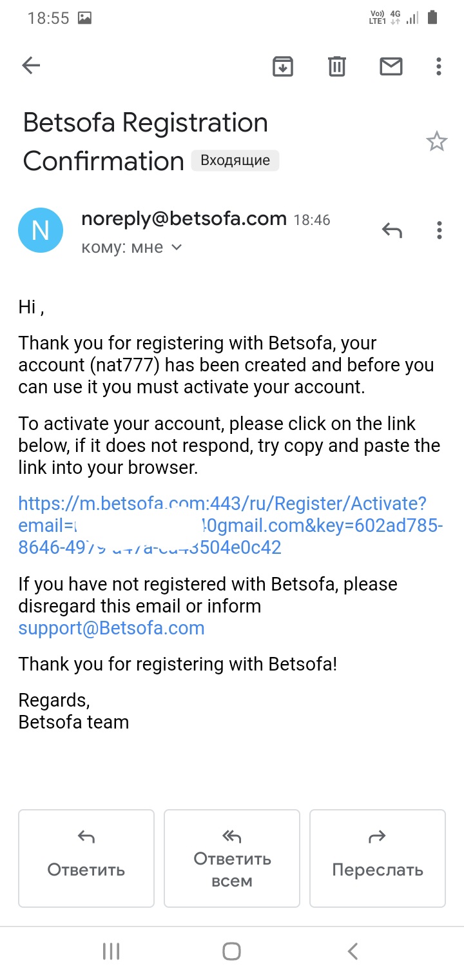
Task: Tap the Android home button
Action: [231, 951]
